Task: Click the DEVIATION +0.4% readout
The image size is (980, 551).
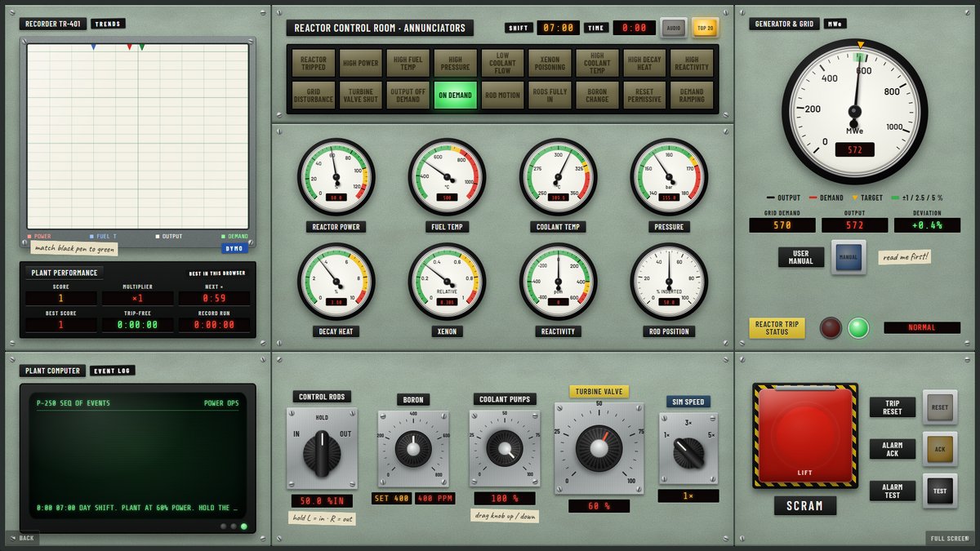Action: 926,225
